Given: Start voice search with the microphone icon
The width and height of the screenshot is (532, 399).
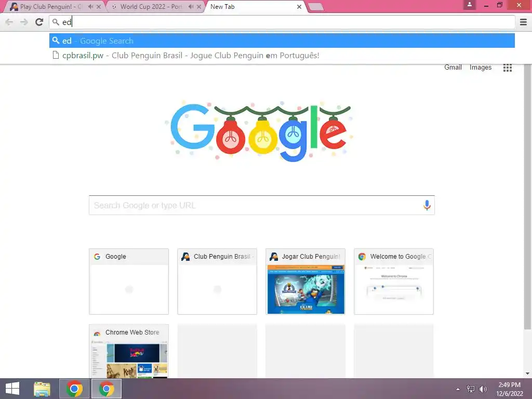Looking at the screenshot, I should (x=427, y=205).
